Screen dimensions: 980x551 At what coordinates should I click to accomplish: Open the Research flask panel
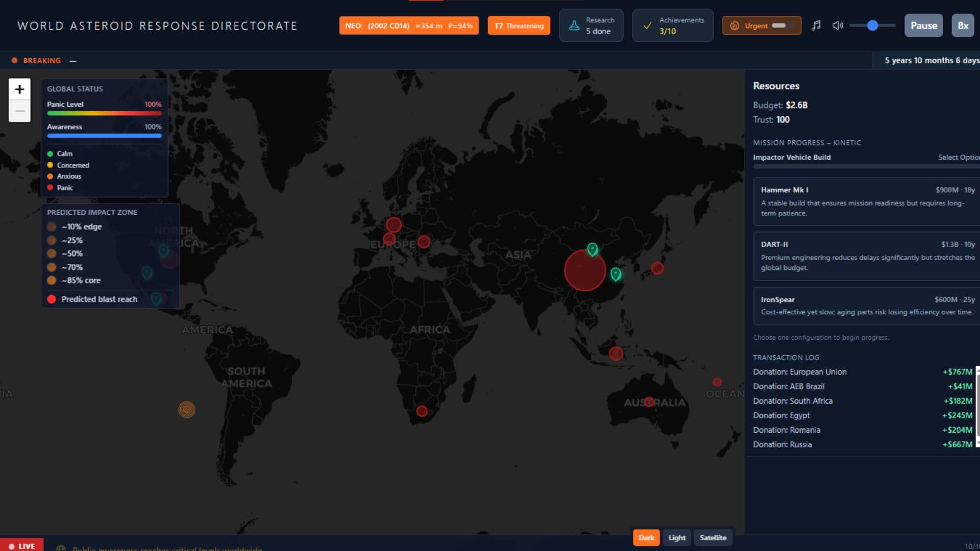tap(591, 26)
